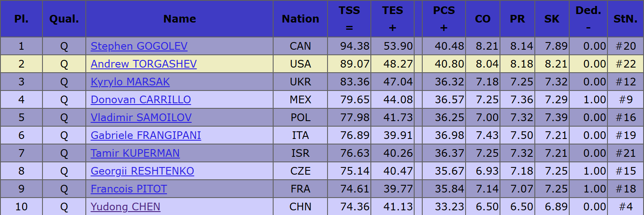The width and height of the screenshot is (644, 215).
Task: Click the Francois PITOT link
Action: click(129, 189)
